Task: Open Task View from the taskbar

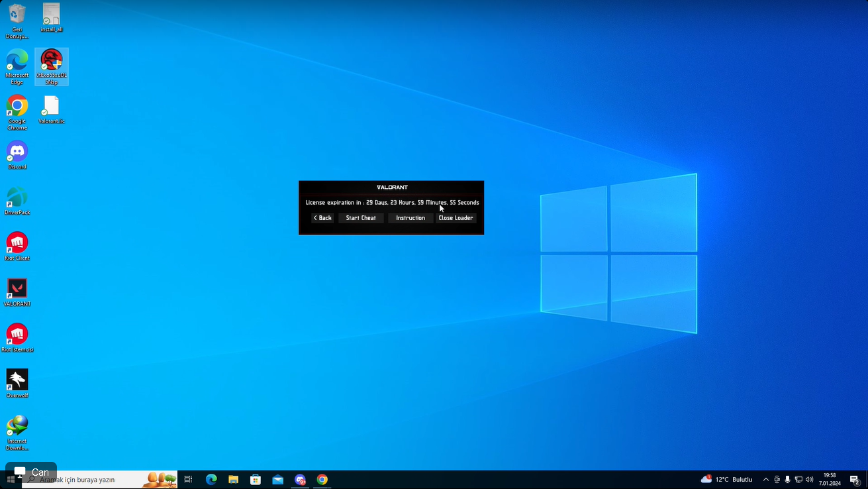Action: 188,479
